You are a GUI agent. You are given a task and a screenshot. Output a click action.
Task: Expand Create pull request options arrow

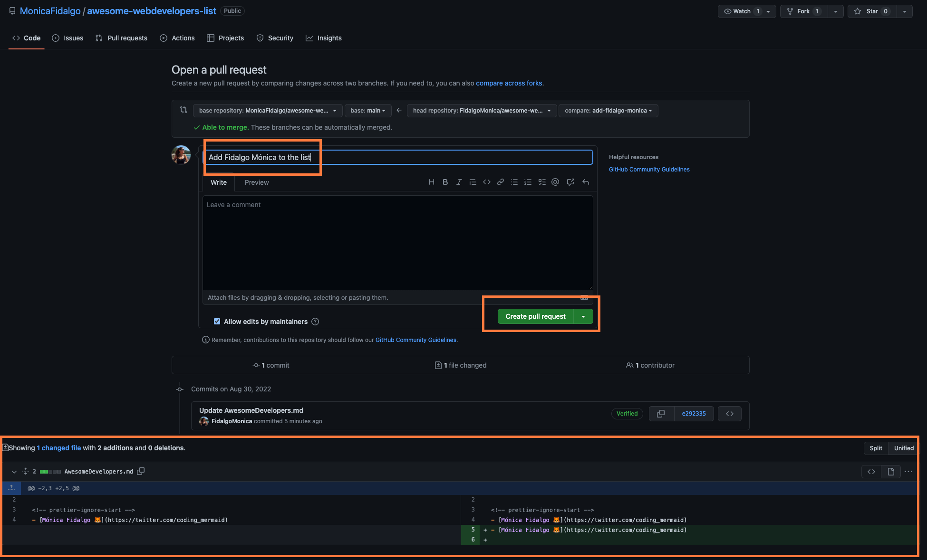point(583,316)
